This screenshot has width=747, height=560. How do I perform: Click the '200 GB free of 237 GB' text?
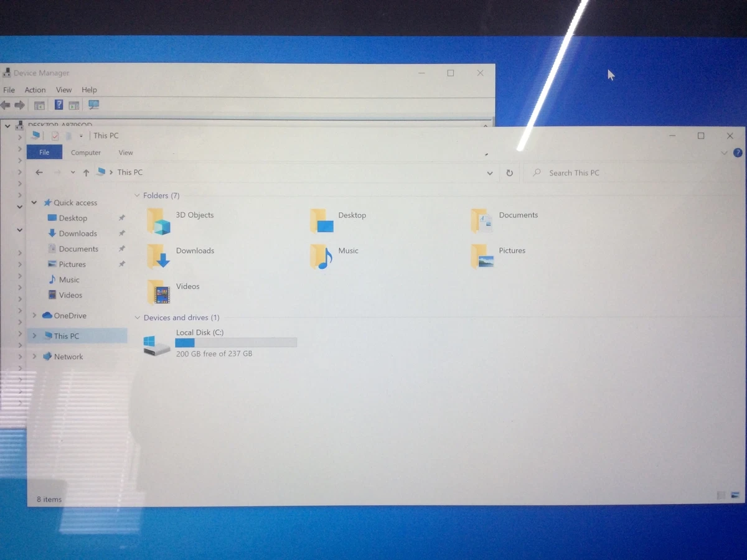pyautogui.click(x=214, y=354)
